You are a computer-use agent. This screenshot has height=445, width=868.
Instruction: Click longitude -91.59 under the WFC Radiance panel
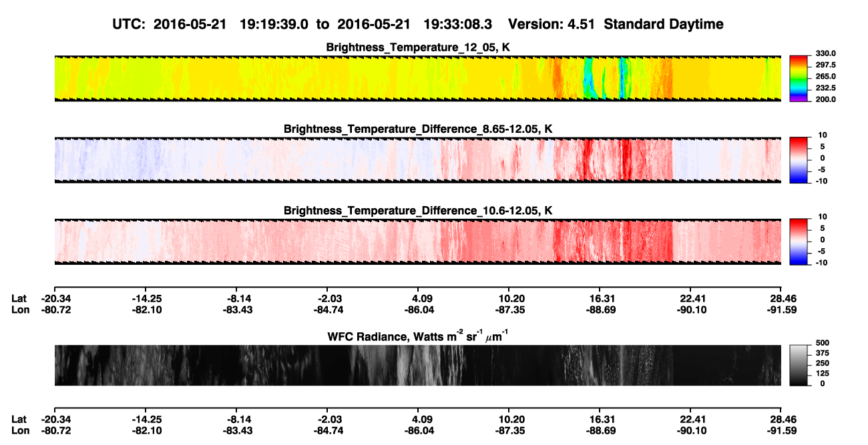click(781, 431)
